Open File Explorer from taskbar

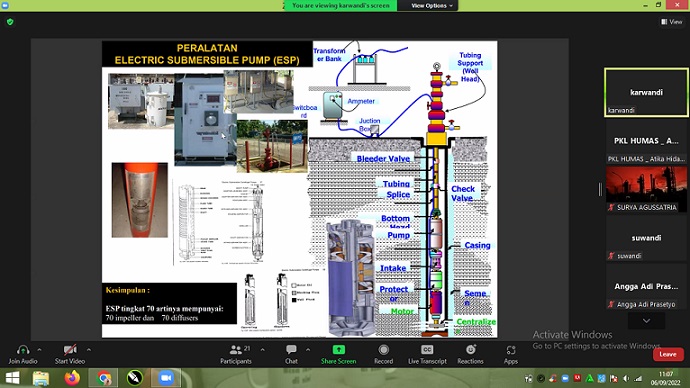click(x=41, y=378)
